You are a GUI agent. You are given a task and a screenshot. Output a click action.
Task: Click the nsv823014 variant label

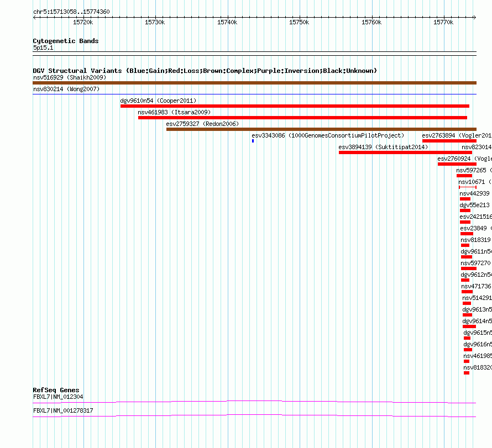pyautogui.click(x=477, y=147)
